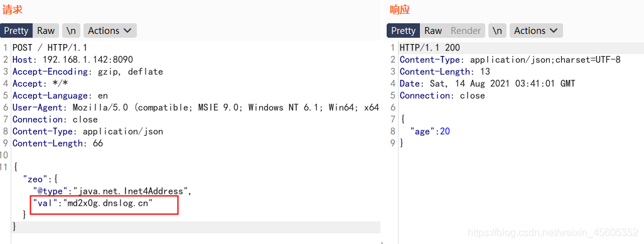The image size is (644, 244).
Task: Click the 响应 panel title
Action: (x=400, y=9)
